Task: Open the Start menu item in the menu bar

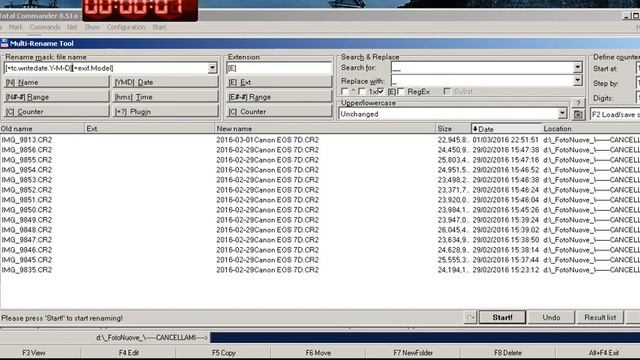Action: [159, 27]
